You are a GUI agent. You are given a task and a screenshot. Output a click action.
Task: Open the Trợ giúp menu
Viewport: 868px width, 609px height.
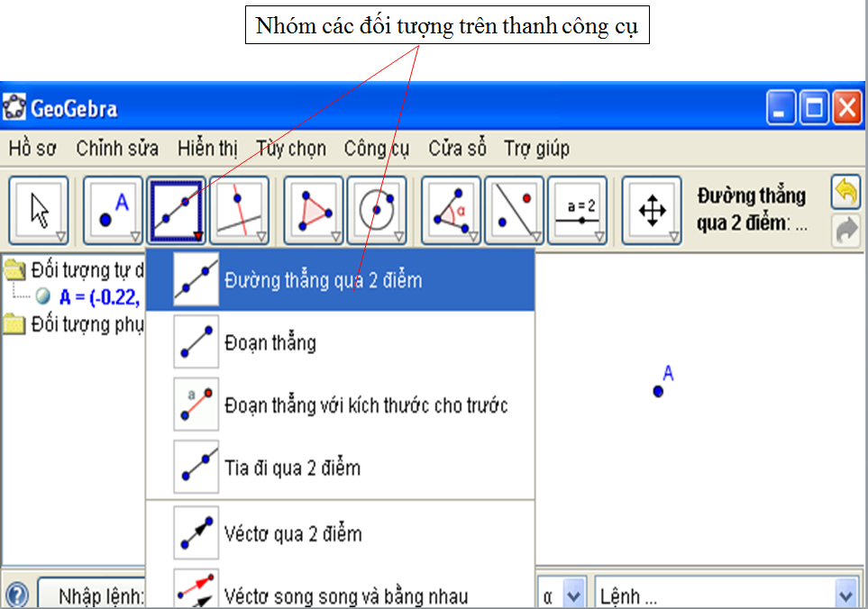click(536, 149)
